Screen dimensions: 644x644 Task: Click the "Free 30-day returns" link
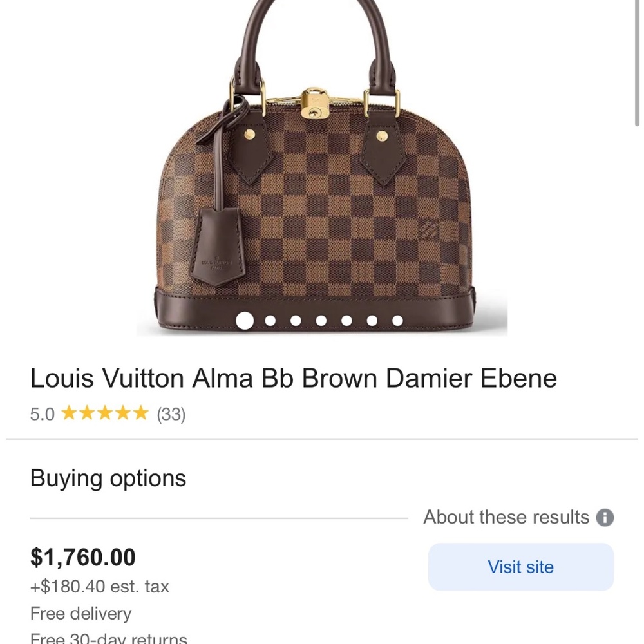pyautogui.click(x=109, y=639)
